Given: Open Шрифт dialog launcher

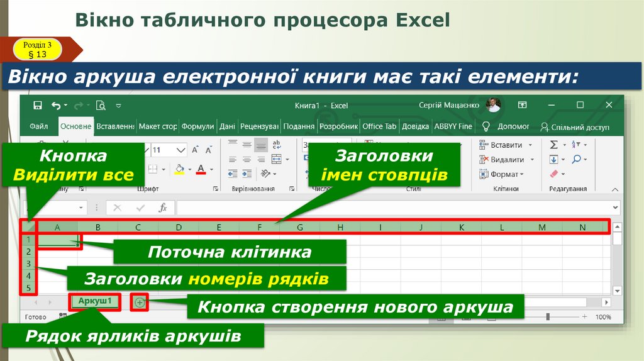Looking at the screenshot, I should coord(216,189).
